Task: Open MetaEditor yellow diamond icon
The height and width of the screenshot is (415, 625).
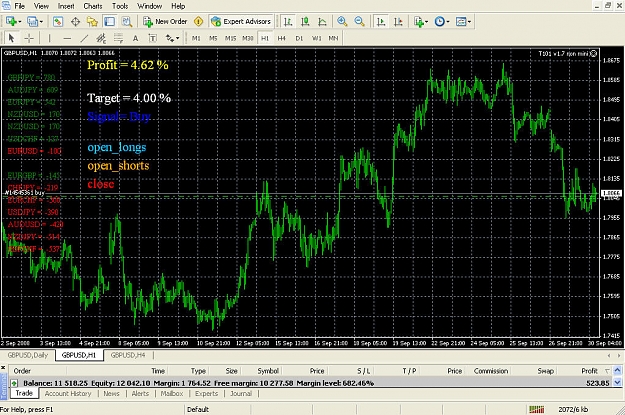Action: tap(198, 22)
